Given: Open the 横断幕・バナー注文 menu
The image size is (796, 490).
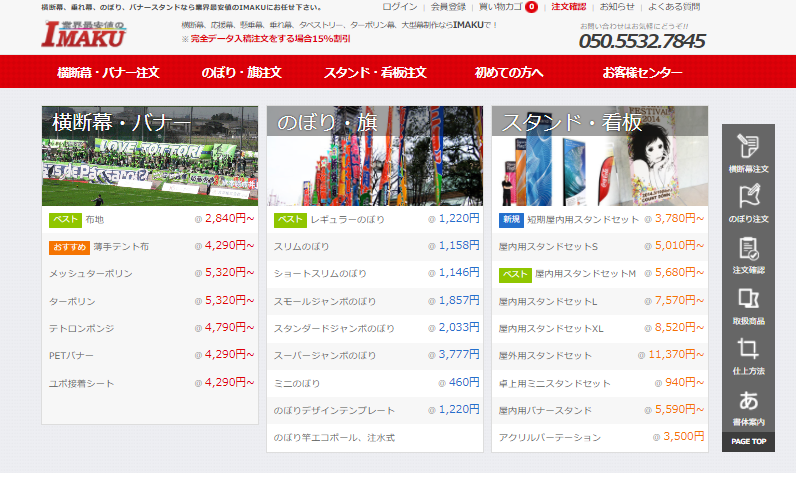Looking at the screenshot, I should click(x=108, y=73).
